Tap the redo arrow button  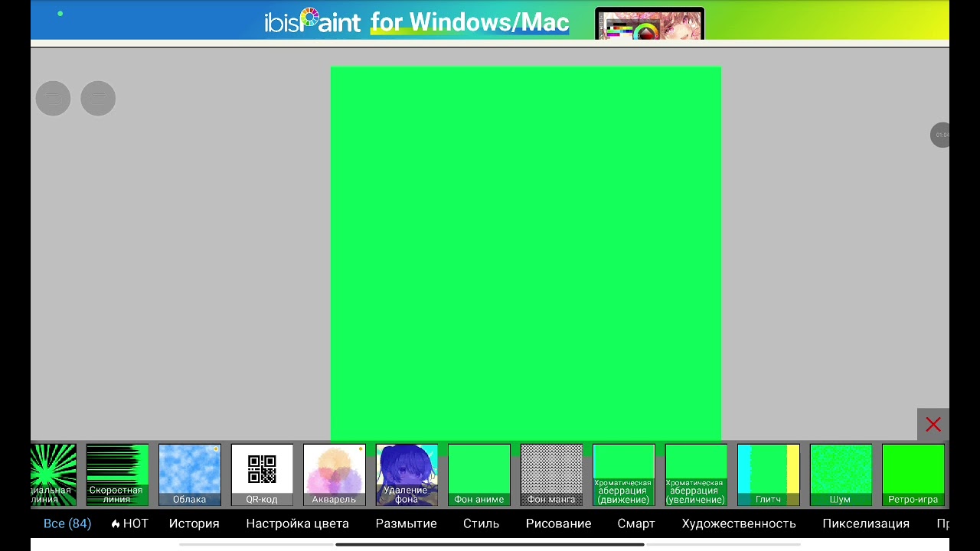[98, 99]
